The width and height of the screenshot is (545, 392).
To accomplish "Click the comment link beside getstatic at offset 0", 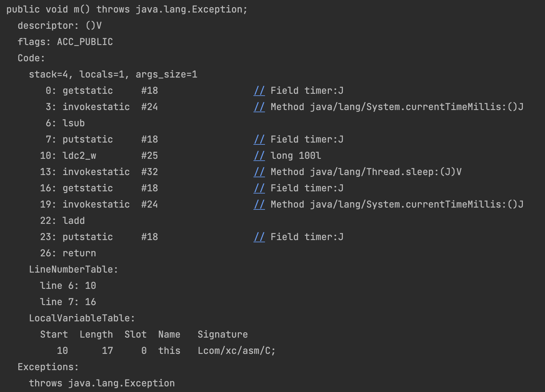I will pyautogui.click(x=259, y=91).
